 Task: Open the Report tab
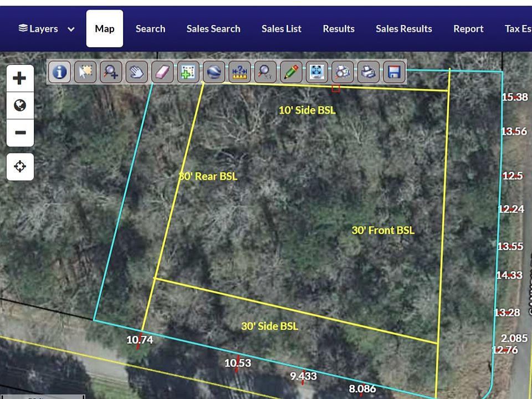coord(468,29)
